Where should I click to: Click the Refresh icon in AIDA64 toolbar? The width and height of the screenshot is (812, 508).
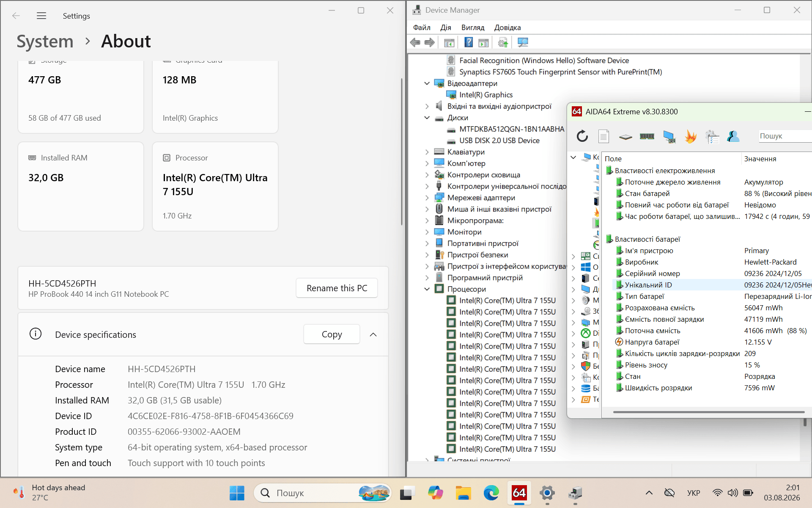[582, 136]
